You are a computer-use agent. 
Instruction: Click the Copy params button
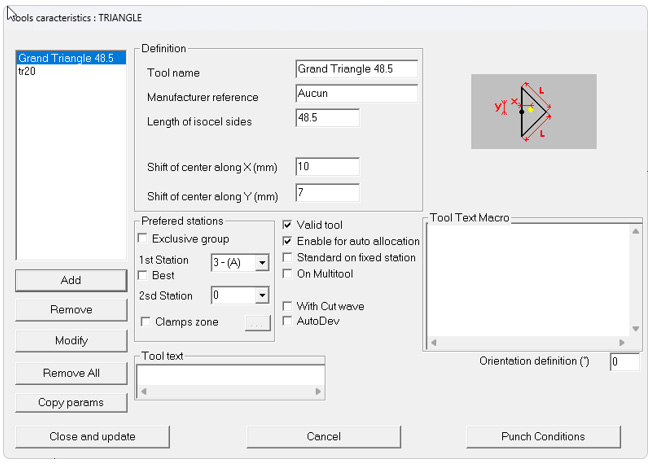(x=71, y=403)
